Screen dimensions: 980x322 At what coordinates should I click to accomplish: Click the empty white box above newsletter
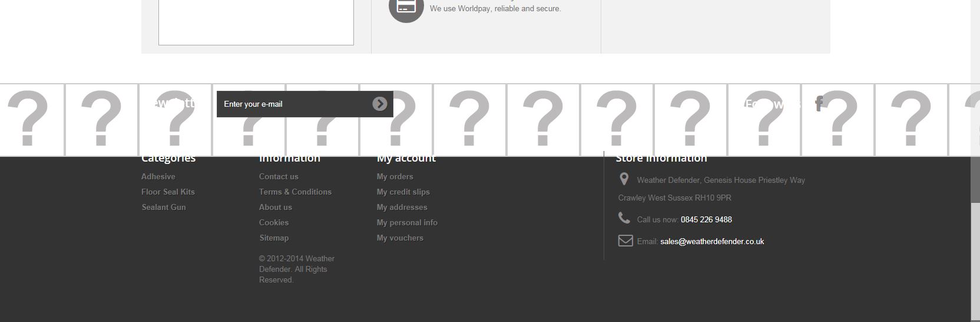pos(256,22)
